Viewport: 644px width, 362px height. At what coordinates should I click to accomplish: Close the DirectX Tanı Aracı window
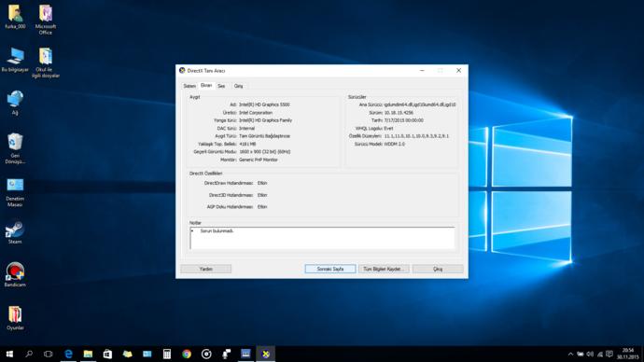tap(459, 71)
